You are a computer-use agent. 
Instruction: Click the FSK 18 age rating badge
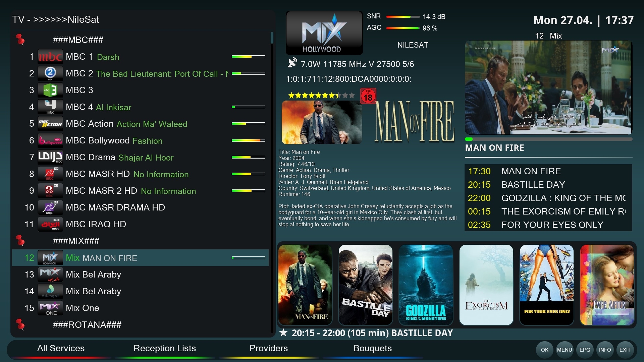click(x=368, y=96)
